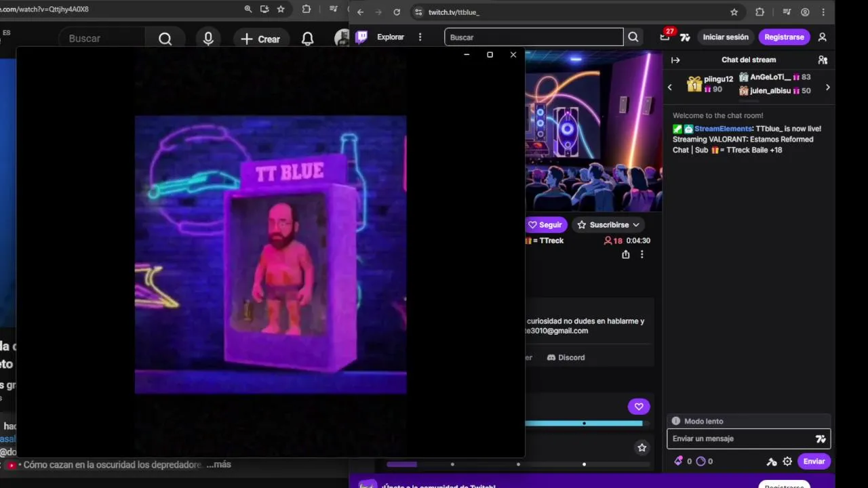Click the purple heart button

tap(639, 407)
